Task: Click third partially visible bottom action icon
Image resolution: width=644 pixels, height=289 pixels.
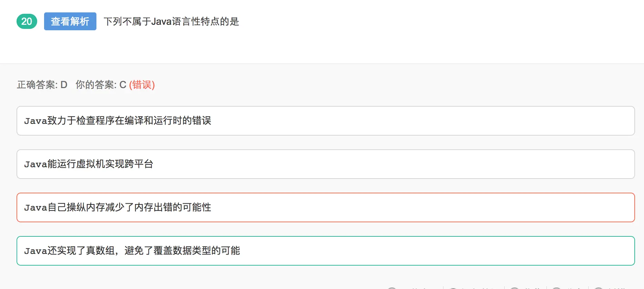Action: 514,288
